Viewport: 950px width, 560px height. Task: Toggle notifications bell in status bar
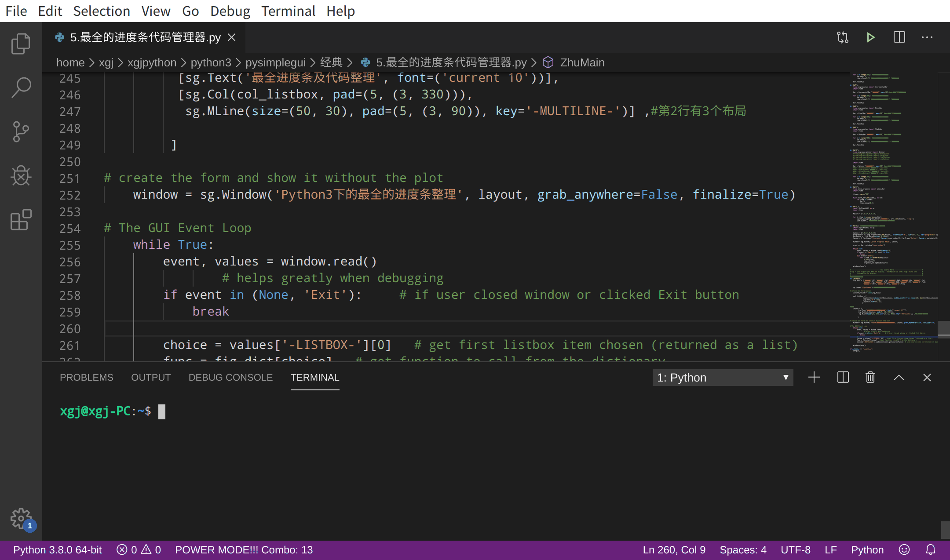(x=930, y=550)
